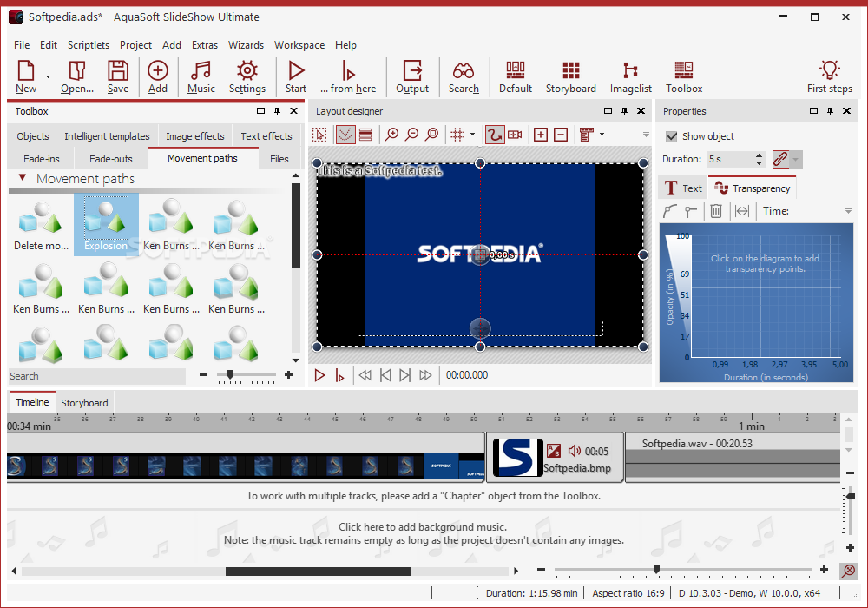Toggle the Show object checkbox
Image resolution: width=868 pixels, height=608 pixels.
[x=672, y=136]
